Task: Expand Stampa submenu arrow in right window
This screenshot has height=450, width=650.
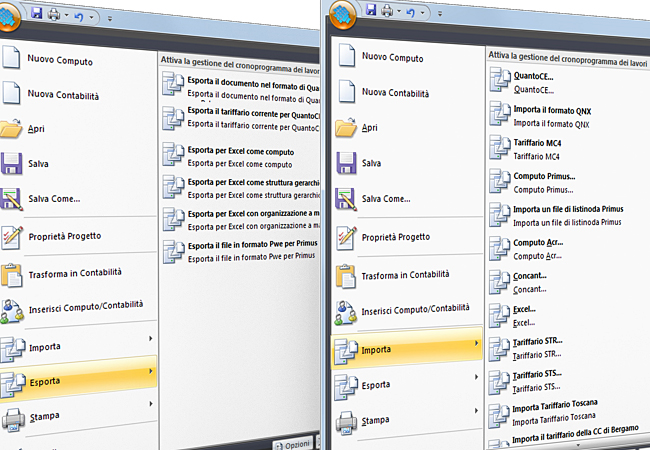Action: click(476, 411)
